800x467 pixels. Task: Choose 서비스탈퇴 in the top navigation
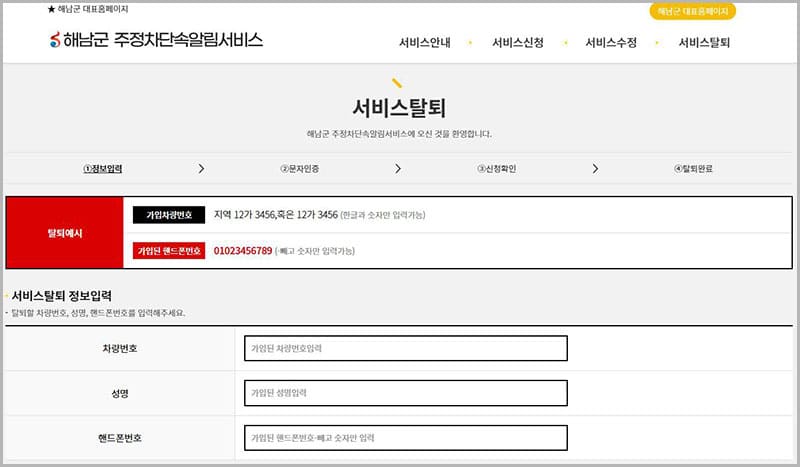704,43
